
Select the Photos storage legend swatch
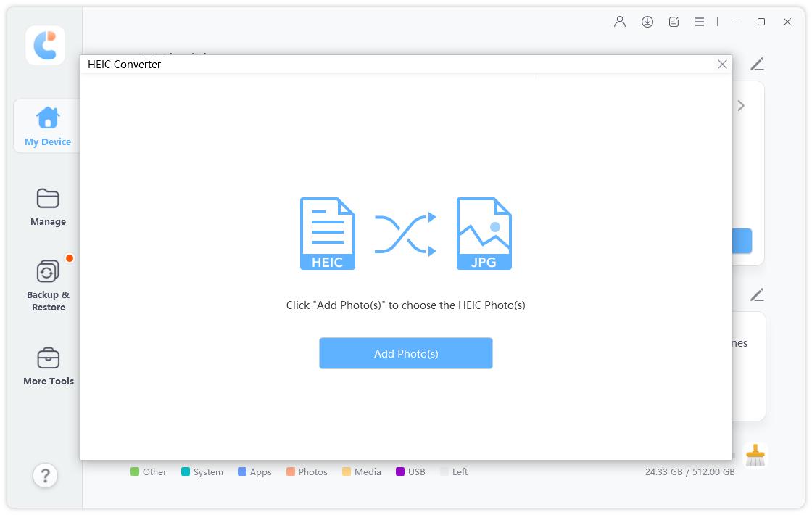291,471
